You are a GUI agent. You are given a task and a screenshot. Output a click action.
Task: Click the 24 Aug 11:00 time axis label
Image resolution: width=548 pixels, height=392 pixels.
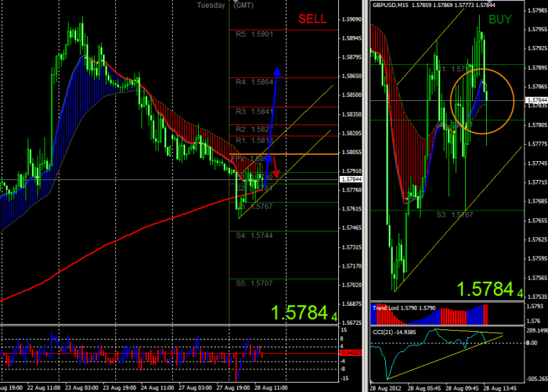coord(157,388)
